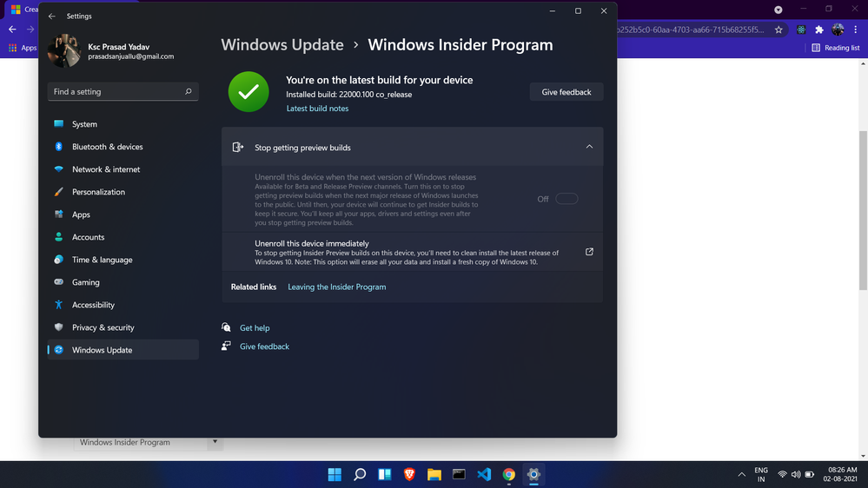Click the React extension icon in Chrome
Viewport: 868px width, 488px height.
pyautogui.click(x=801, y=30)
